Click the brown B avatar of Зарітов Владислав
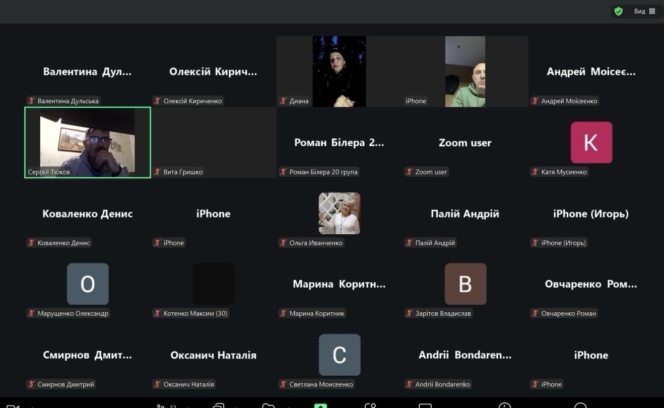Image resolution: width=664 pixels, height=408 pixels. point(465,284)
